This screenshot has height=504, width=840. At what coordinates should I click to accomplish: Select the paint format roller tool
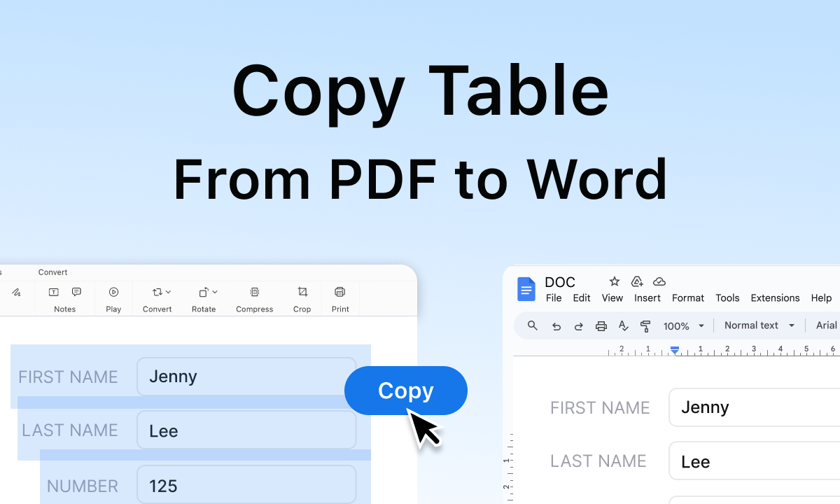[645, 326]
